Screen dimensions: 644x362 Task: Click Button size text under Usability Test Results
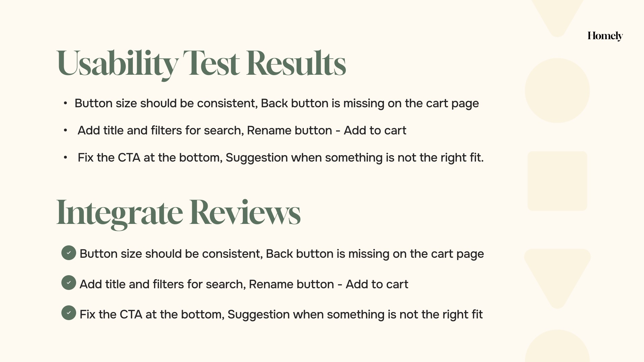coord(276,103)
